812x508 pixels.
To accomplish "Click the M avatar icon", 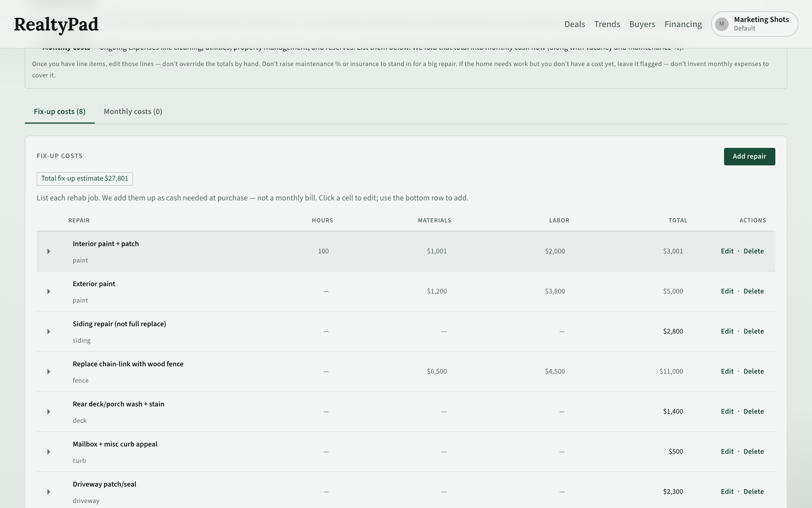I will click(721, 24).
